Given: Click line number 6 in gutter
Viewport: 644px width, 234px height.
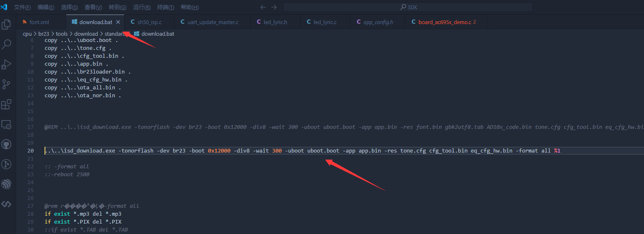Looking at the screenshot, I should click(x=32, y=40).
